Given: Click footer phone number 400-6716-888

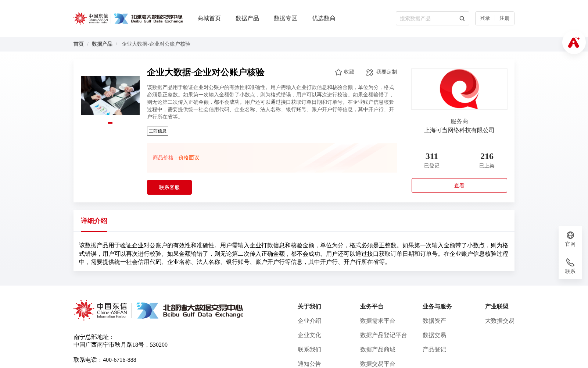Looking at the screenshot, I should [119, 360].
